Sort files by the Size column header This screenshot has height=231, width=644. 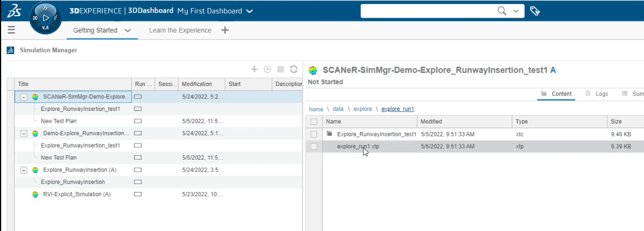[626, 122]
